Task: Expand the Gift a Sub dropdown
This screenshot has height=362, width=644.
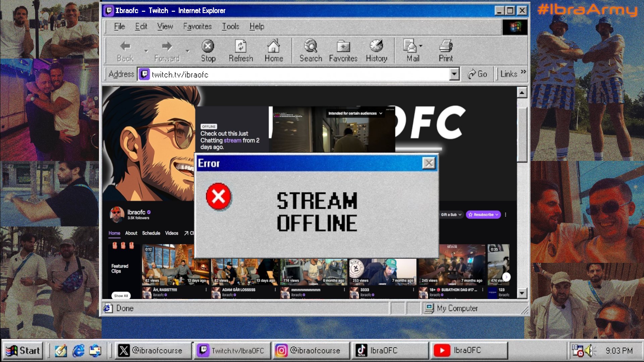Action: 451,215
